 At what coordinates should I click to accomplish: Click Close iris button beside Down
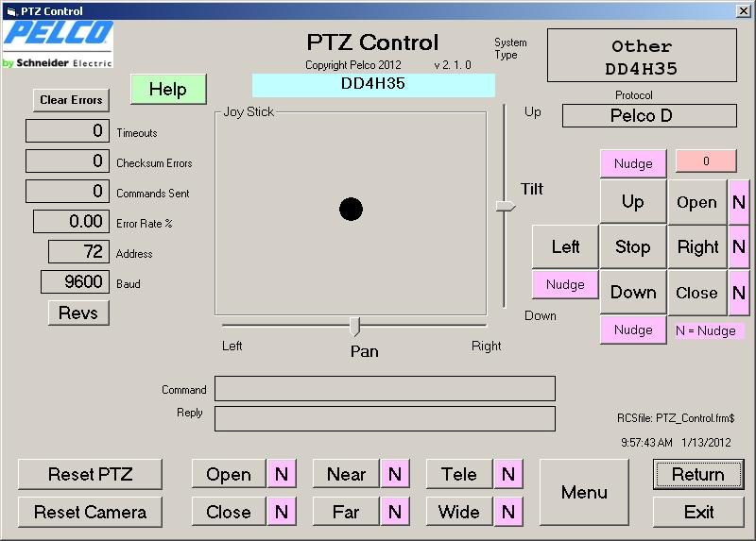coord(697,292)
